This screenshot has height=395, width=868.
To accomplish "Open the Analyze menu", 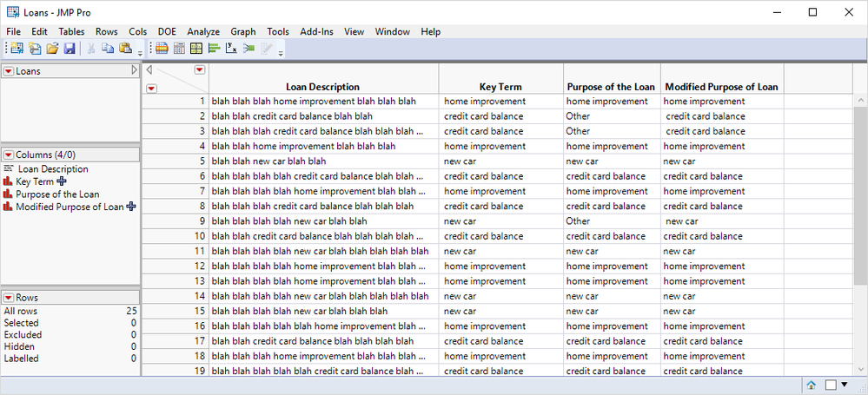I will click(203, 31).
